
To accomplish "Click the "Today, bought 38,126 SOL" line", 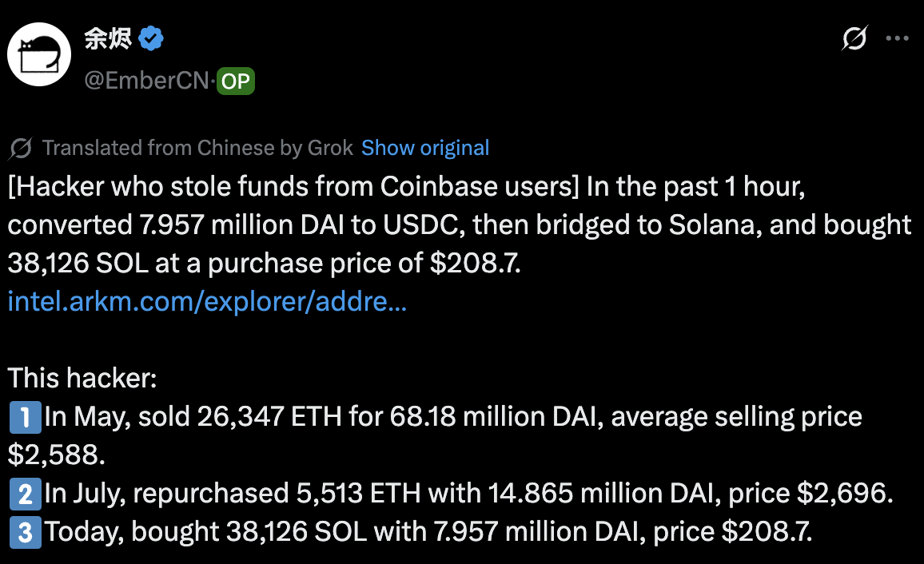I will coord(428,532).
